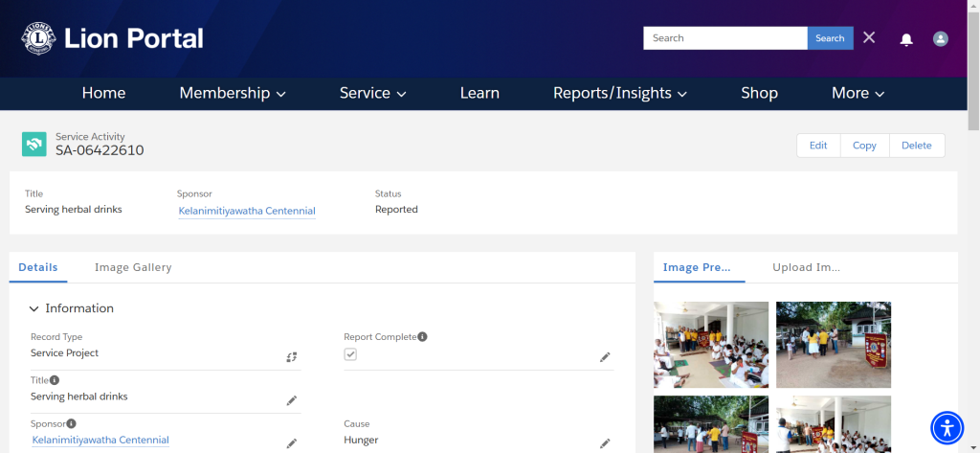The height and width of the screenshot is (453, 980).
Task: Click the Service Project record type value
Action: point(64,352)
